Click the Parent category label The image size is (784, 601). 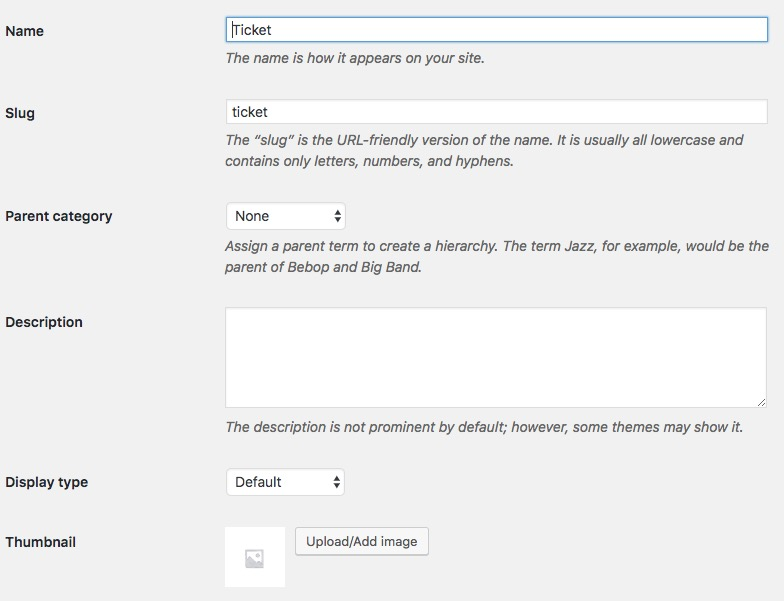[x=59, y=216]
